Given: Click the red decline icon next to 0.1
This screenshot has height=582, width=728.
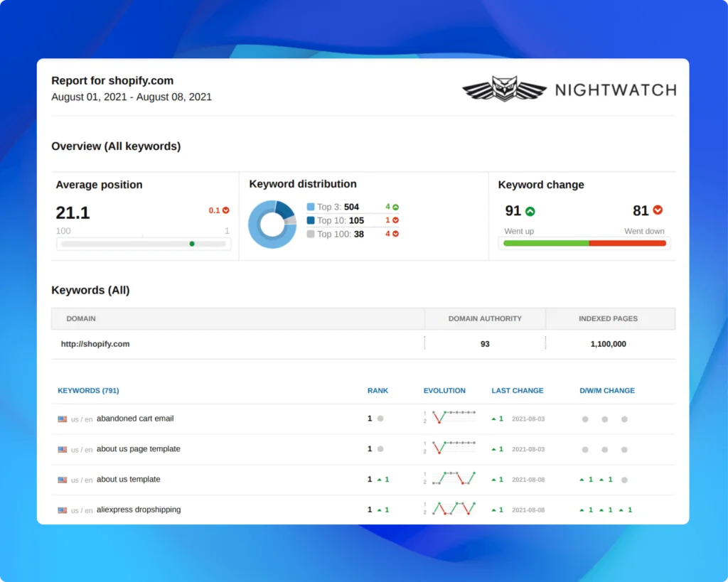Looking at the screenshot, I should pos(227,210).
